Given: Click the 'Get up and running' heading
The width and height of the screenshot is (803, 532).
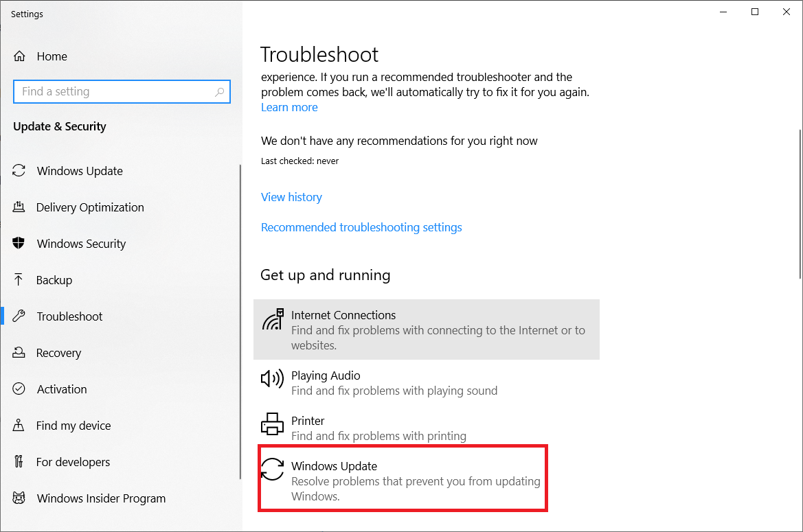Looking at the screenshot, I should click(x=326, y=275).
